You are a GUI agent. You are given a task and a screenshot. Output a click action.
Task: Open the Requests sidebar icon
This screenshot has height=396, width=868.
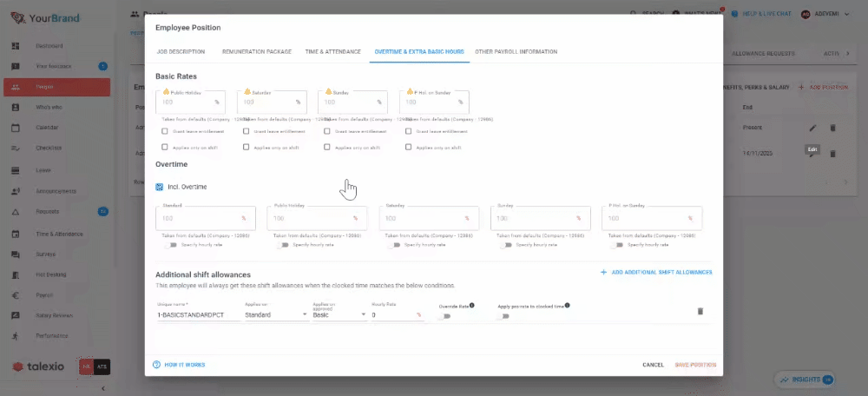coord(16,212)
